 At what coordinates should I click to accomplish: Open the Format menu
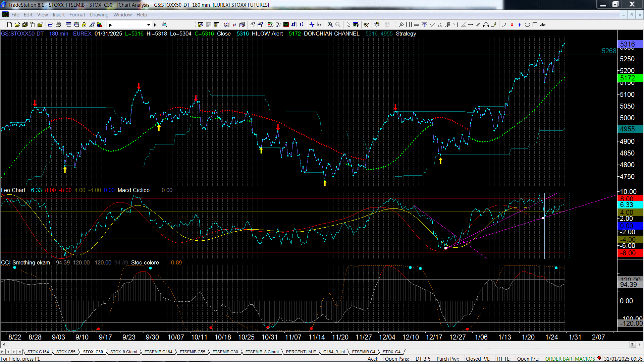coord(77,15)
